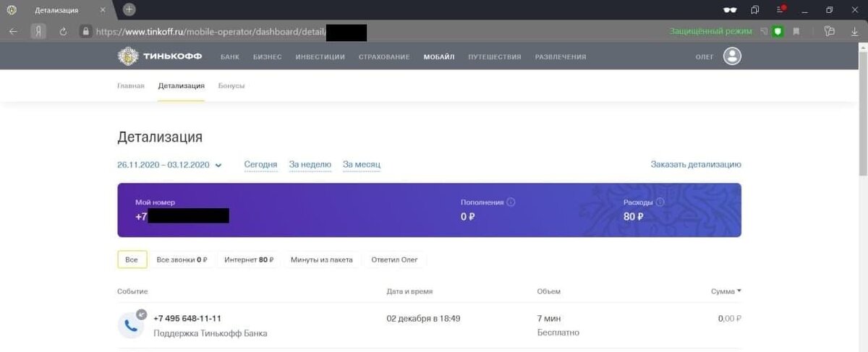
Task: Go back with the browser back arrow
Action: click(13, 31)
